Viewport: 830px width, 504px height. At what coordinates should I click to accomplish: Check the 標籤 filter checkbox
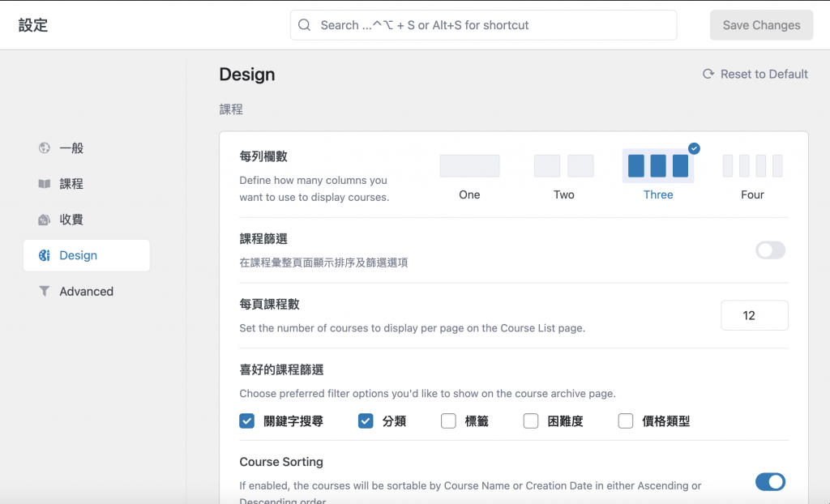448,421
